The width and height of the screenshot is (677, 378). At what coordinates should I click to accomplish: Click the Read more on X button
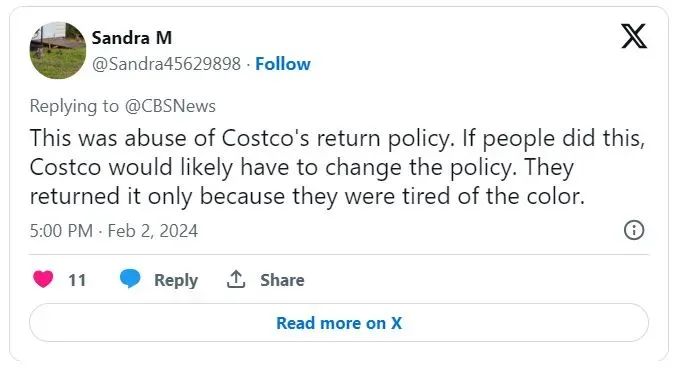339,323
